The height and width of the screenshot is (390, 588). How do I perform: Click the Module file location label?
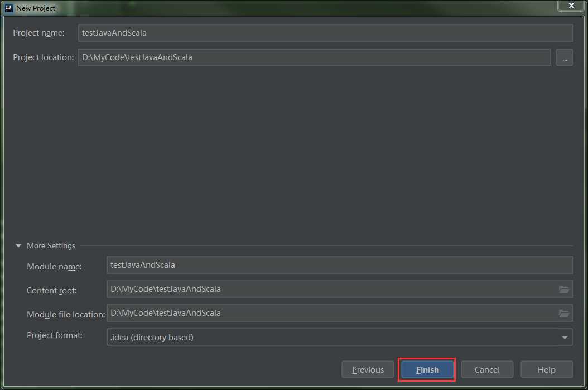[66, 315]
